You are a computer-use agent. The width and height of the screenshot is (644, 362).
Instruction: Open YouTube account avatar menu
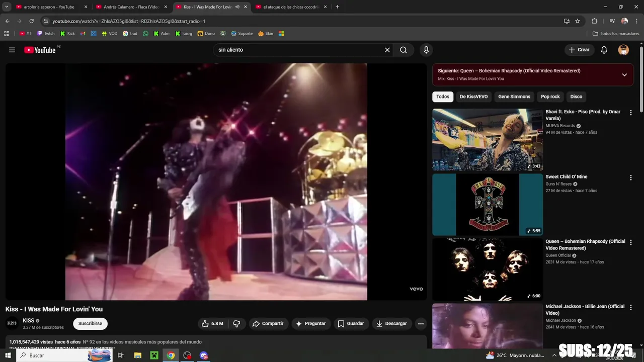coord(623,50)
